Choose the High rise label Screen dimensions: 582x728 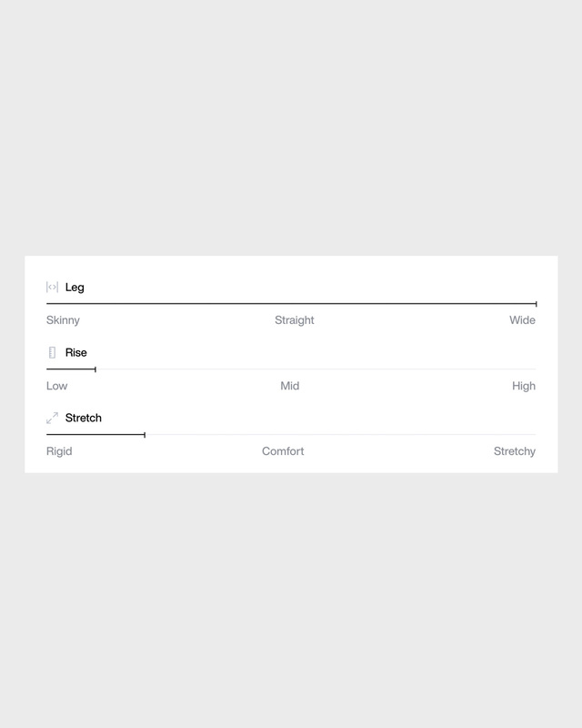tap(524, 386)
